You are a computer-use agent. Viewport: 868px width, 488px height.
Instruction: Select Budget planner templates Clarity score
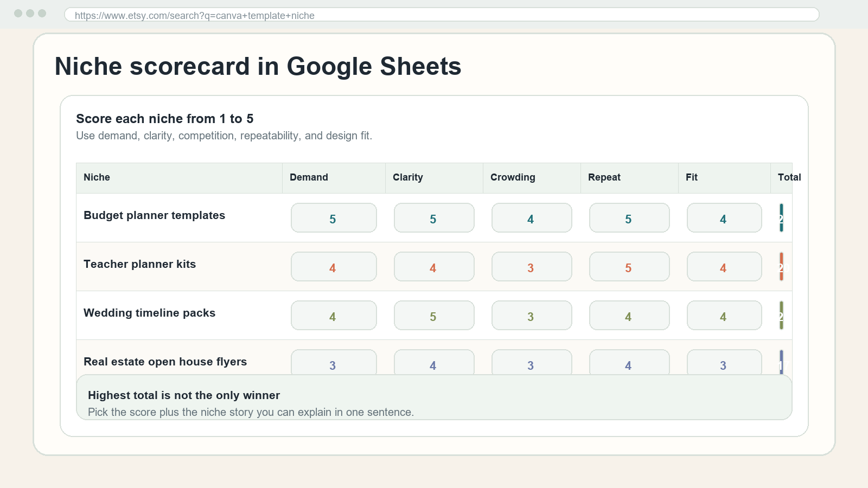point(434,218)
